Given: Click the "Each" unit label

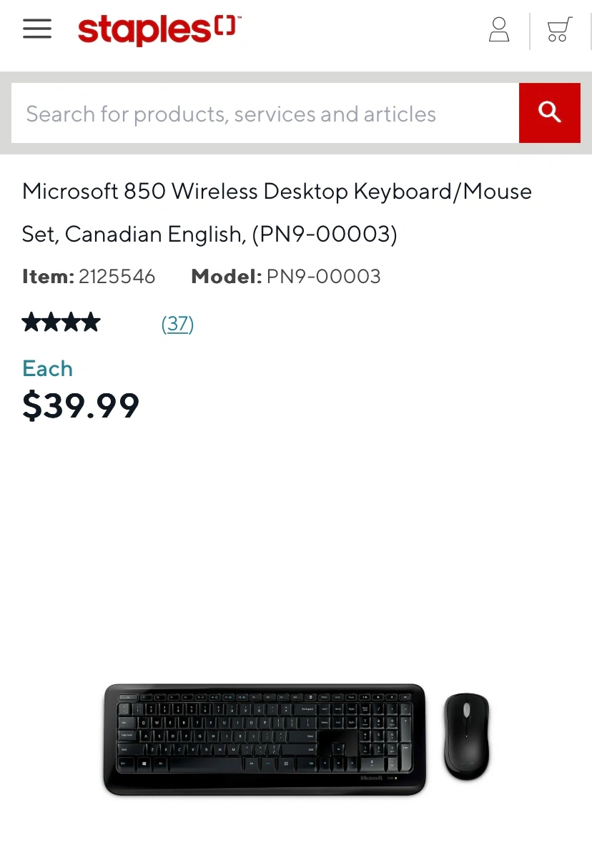Looking at the screenshot, I should pyautogui.click(x=47, y=368).
